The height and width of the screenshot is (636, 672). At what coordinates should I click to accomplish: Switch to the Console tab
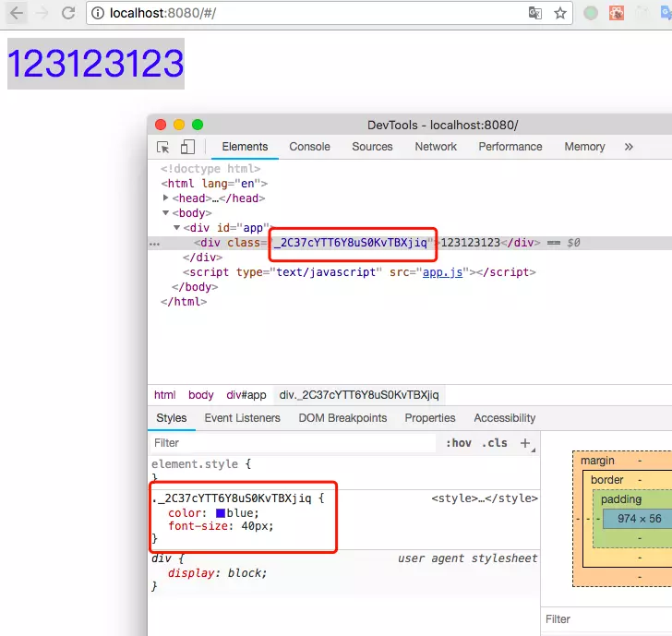[x=309, y=147]
